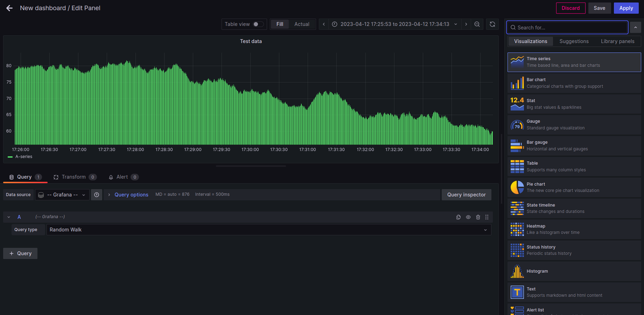This screenshot has height=315, width=644.
Task: Choose the Heatmap visualization
Action: point(574,229)
